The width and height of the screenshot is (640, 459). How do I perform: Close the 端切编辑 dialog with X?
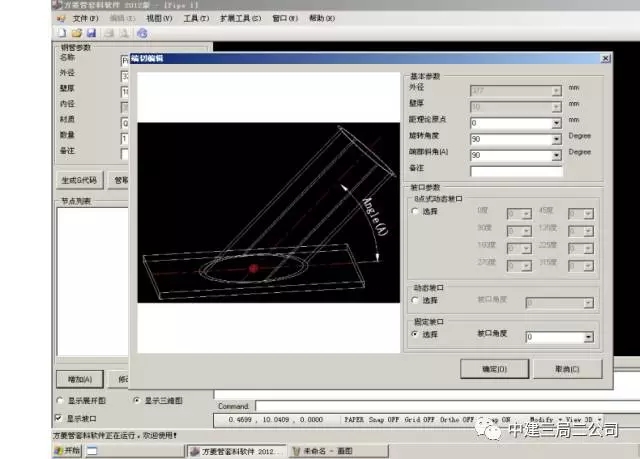pyautogui.click(x=604, y=59)
